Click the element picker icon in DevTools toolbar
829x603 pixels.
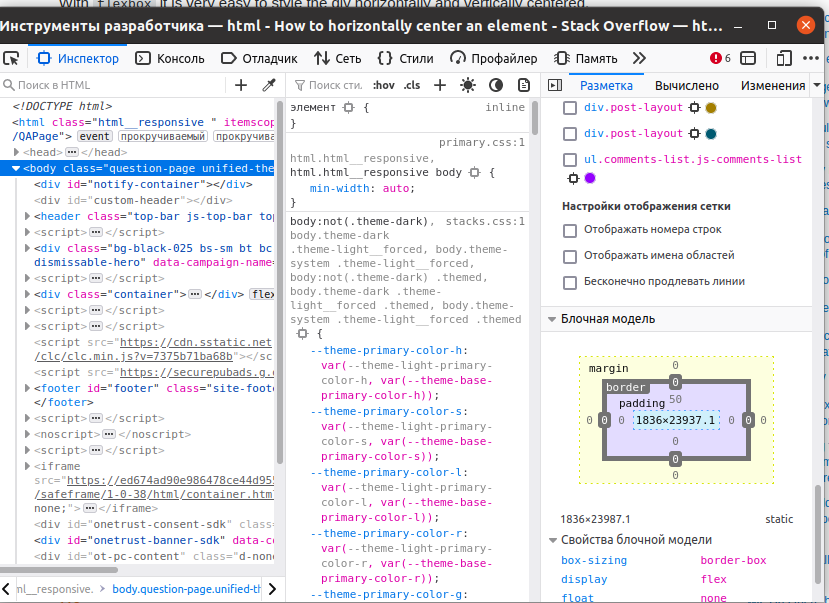pos(10,59)
